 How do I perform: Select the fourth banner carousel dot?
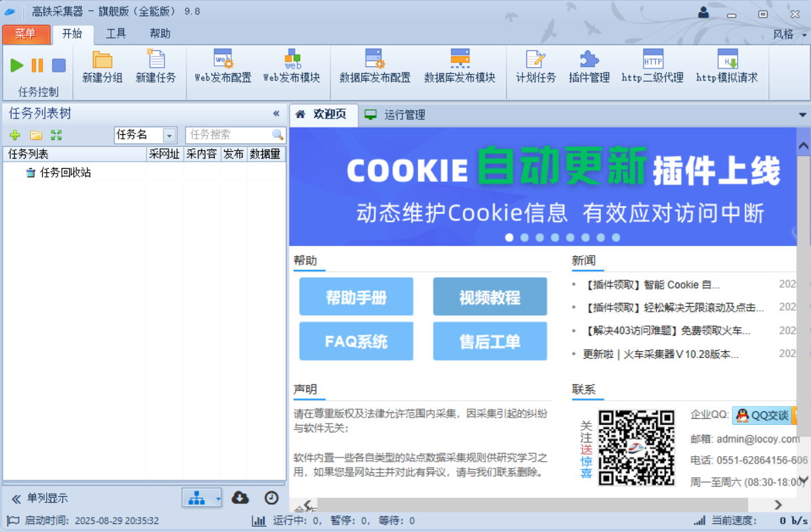555,238
